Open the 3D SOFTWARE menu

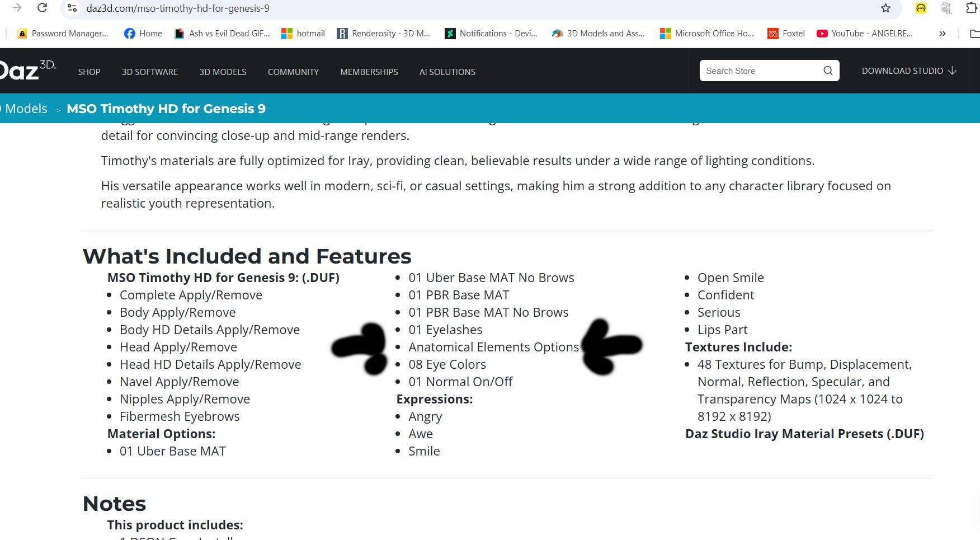pyautogui.click(x=150, y=72)
